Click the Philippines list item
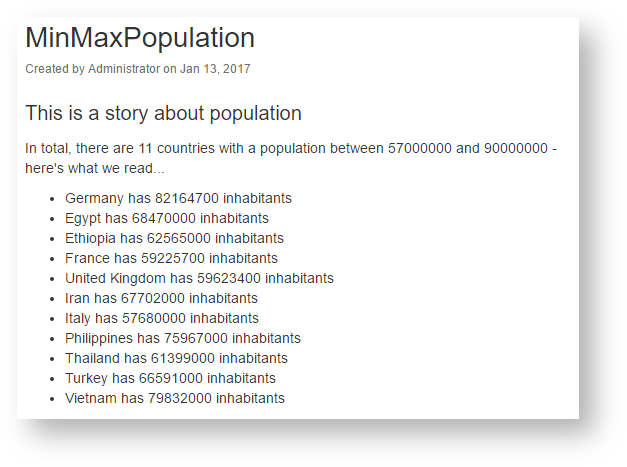 [183, 338]
